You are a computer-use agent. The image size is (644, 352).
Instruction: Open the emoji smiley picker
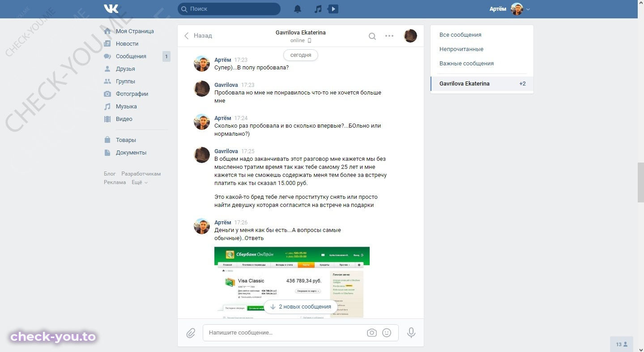[x=387, y=333]
